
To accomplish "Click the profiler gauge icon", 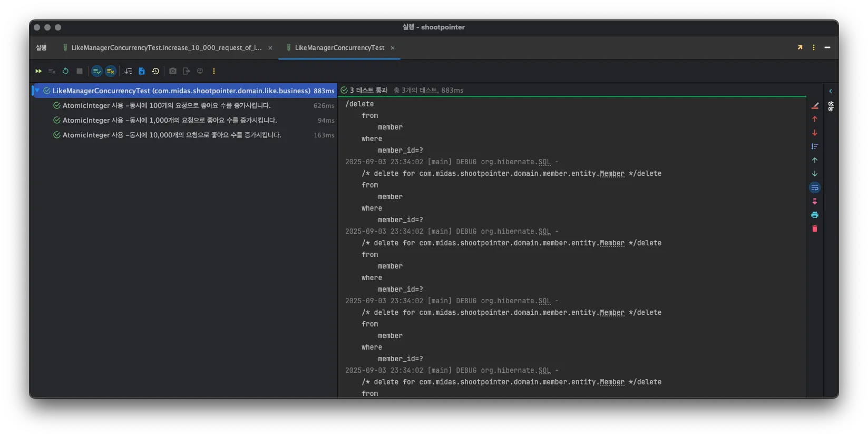I will [x=200, y=71].
